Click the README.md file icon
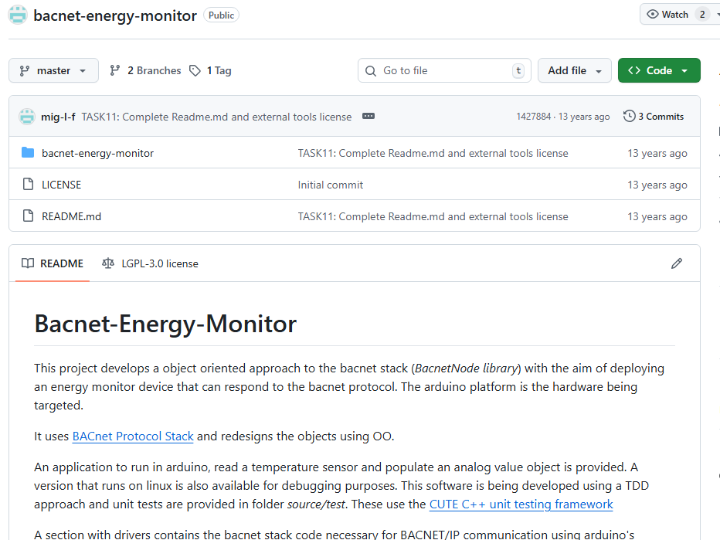 click(28, 216)
